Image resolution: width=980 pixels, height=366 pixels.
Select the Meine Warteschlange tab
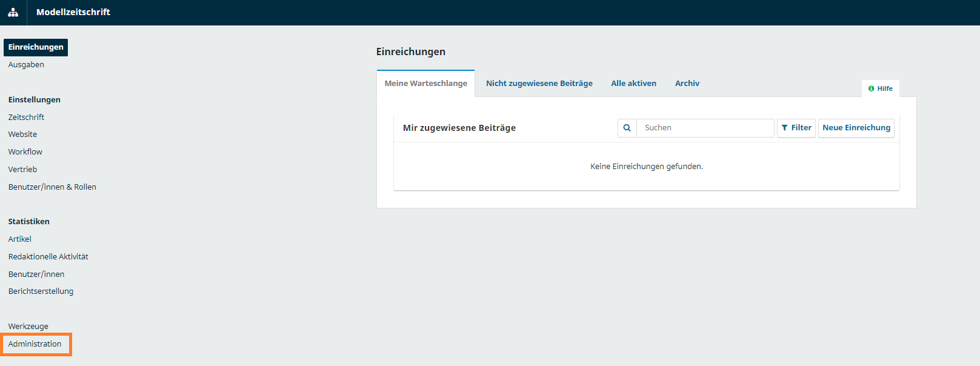(425, 84)
